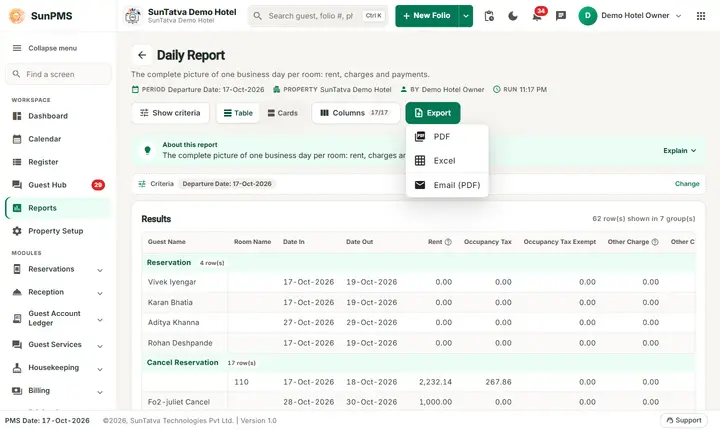This screenshot has height=430, width=720.
Task: Open the Columns 17/17 selector
Action: [x=355, y=113]
